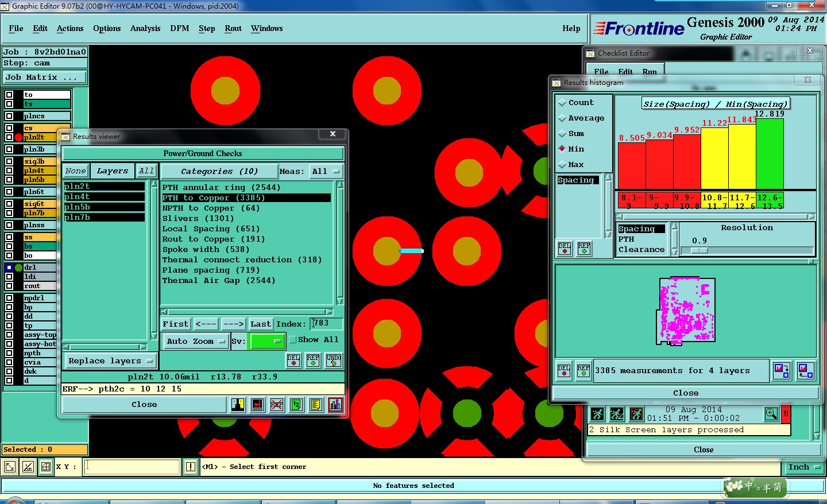Select the Min radio option
The image size is (827, 504).
point(571,149)
